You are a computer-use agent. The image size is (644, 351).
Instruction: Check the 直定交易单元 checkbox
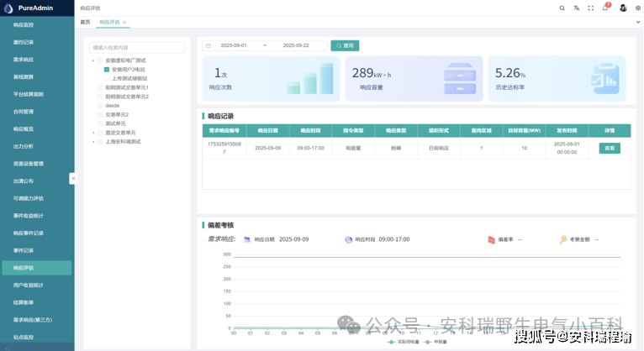100,133
